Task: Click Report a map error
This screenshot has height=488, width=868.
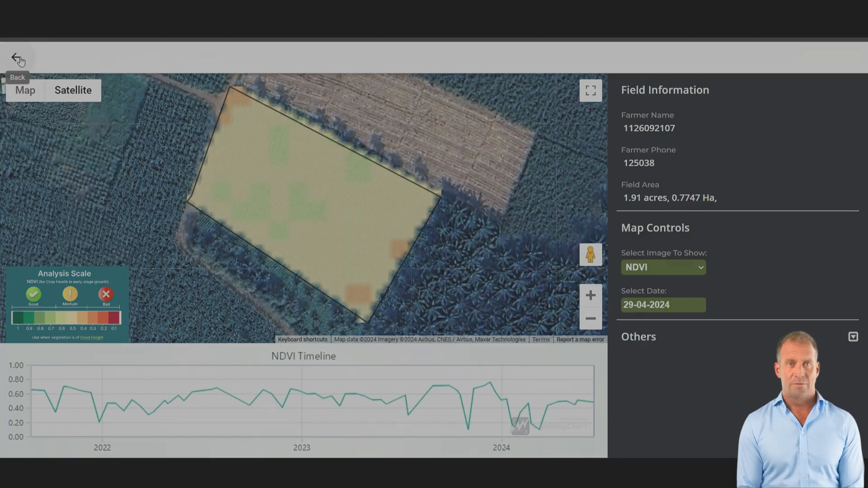Action: point(580,339)
